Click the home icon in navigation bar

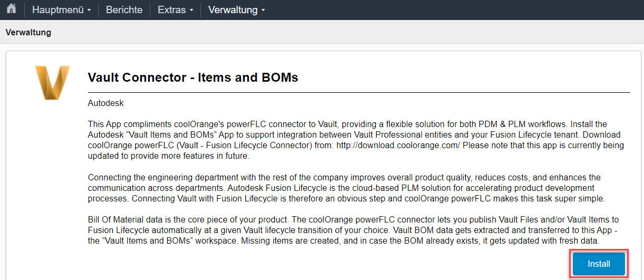[x=11, y=9]
